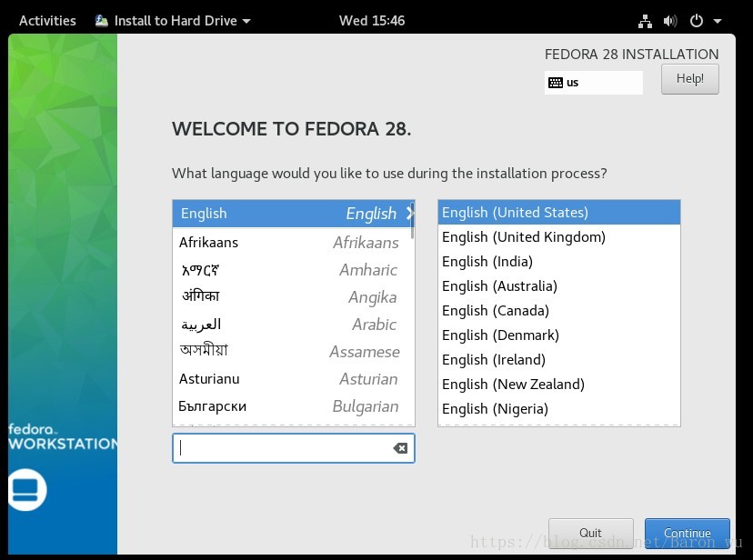Viewport: 753px width, 560px height.
Task: Select Arabic language
Action: click(x=292, y=325)
